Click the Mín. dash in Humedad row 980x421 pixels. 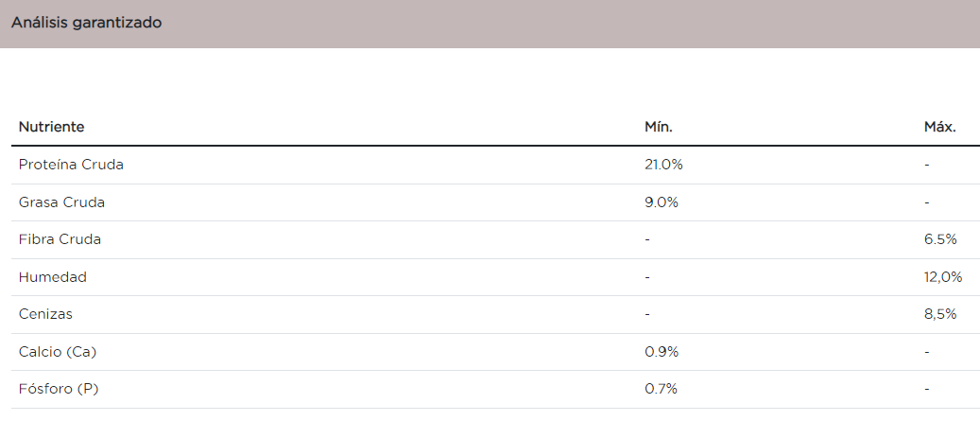647,277
